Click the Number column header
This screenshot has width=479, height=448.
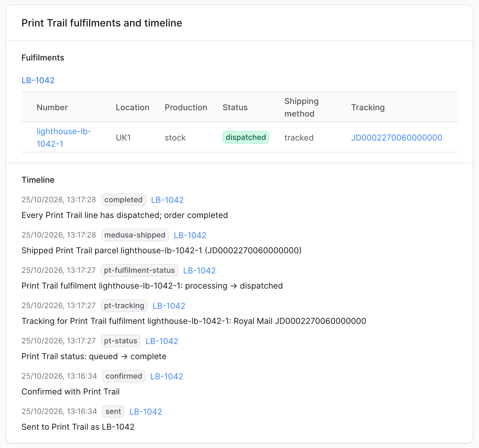coord(52,107)
